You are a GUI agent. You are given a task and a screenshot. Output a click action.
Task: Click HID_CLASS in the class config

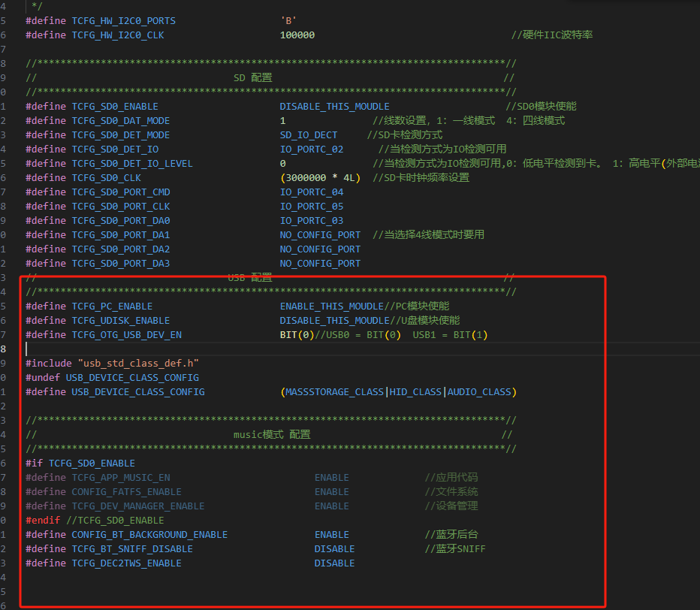click(x=415, y=393)
